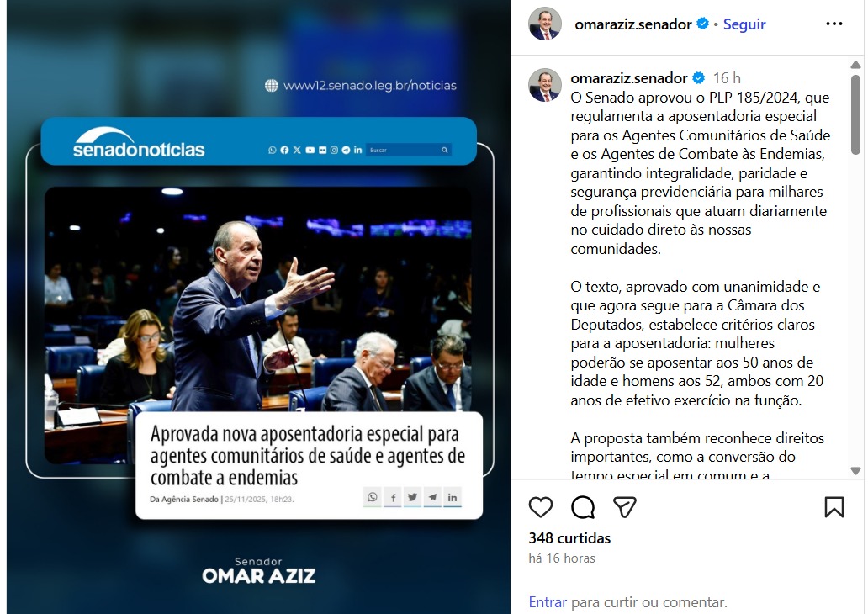Follow omaraziz.senador using Seguir
Image resolution: width=868 pixels, height=614 pixels.
click(x=744, y=24)
